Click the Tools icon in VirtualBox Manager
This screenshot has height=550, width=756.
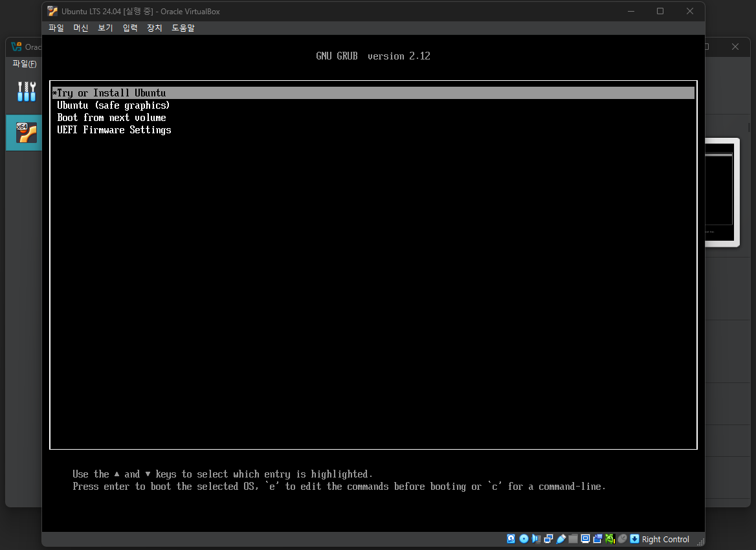point(27,91)
